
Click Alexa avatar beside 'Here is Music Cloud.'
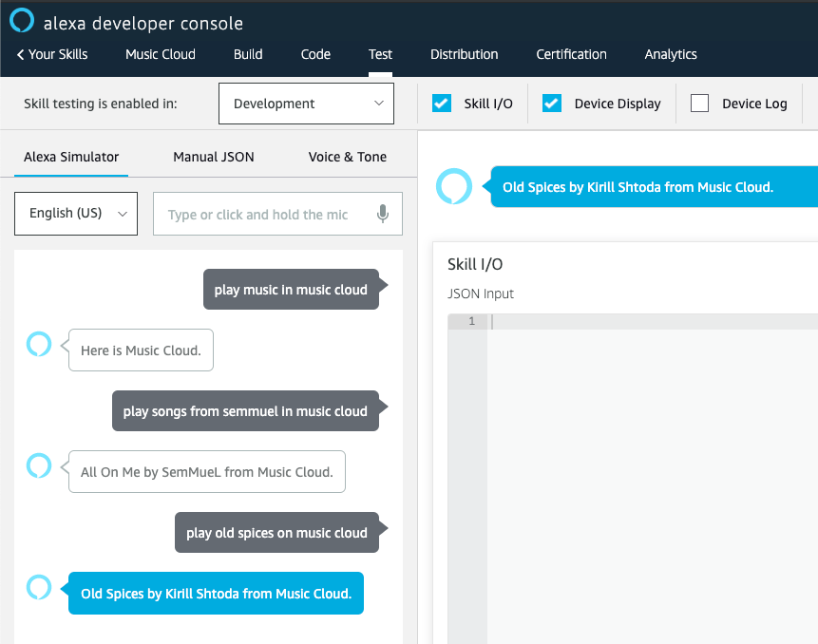pyautogui.click(x=39, y=344)
